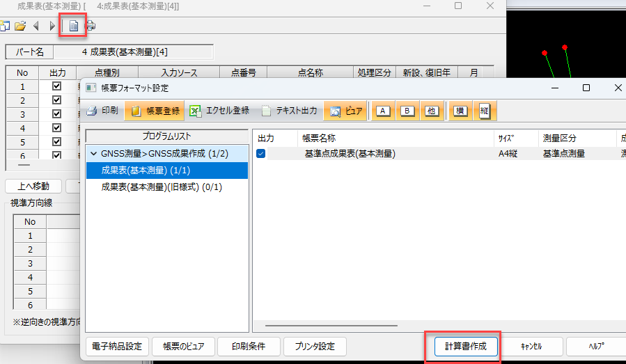626x364 pixels.
Task: Close the 帳票フォーマット設定 dialog
Action: [x=618, y=88]
